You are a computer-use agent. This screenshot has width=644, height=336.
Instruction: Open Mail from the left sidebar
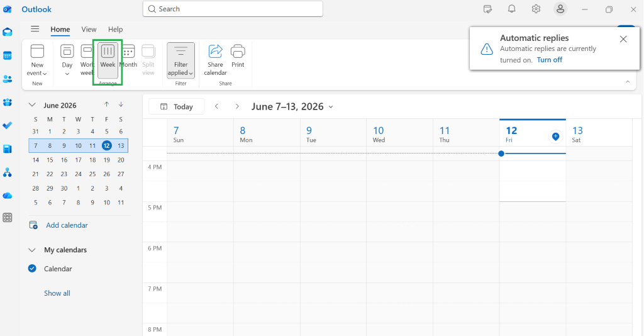tap(8, 32)
